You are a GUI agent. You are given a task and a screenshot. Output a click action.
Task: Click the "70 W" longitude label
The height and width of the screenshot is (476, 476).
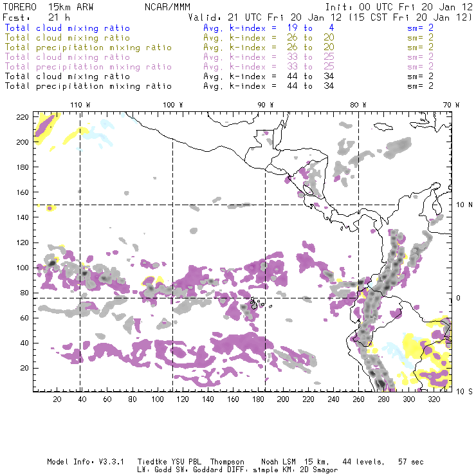click(x=451, y=105)
